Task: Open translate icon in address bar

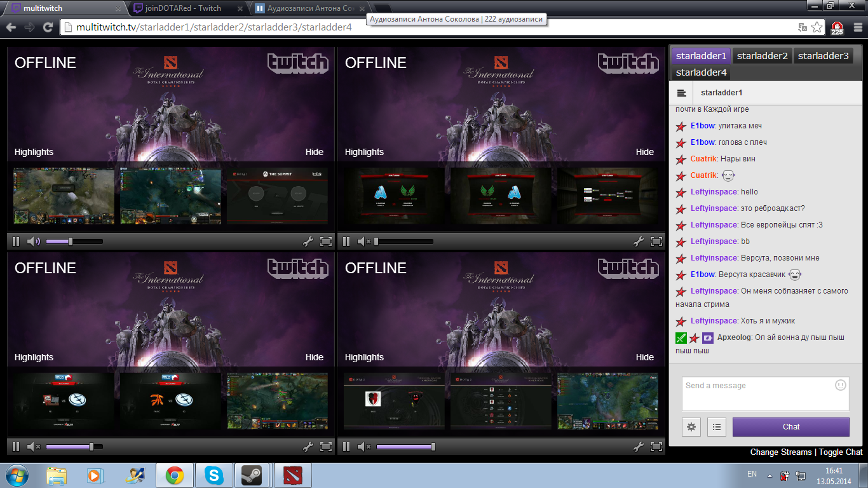Action: tap(803, 27)
